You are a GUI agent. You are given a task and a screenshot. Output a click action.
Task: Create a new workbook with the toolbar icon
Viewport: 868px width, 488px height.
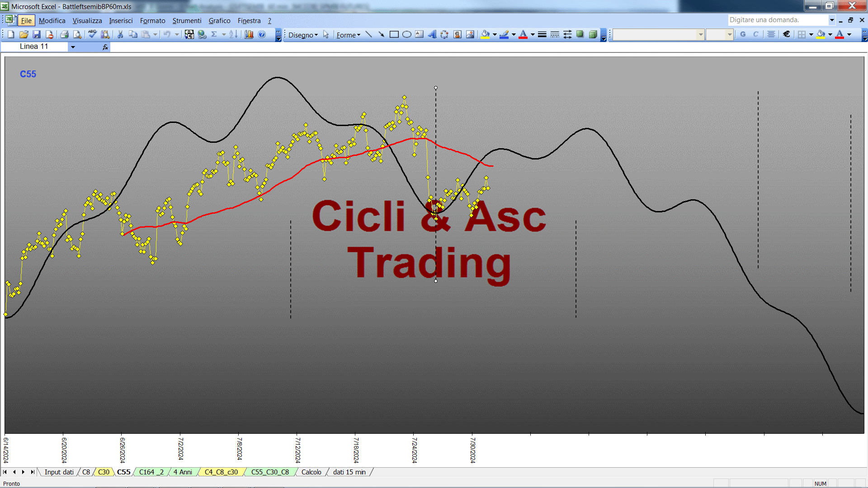(11, 35)
